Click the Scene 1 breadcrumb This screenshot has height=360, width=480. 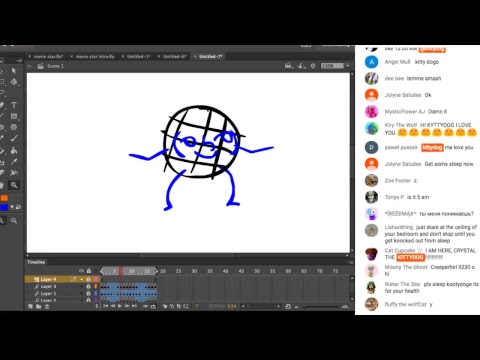point(55,66)
